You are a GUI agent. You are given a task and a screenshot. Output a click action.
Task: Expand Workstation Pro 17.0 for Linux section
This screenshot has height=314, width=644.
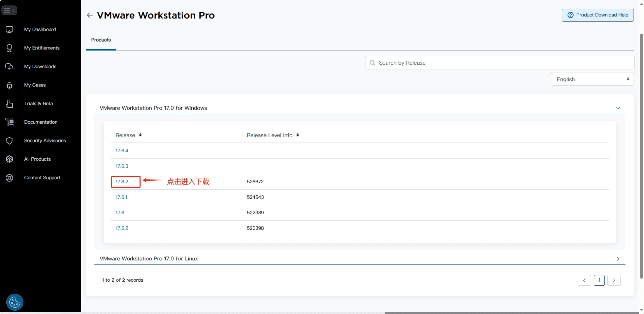[x=618, y=259]
